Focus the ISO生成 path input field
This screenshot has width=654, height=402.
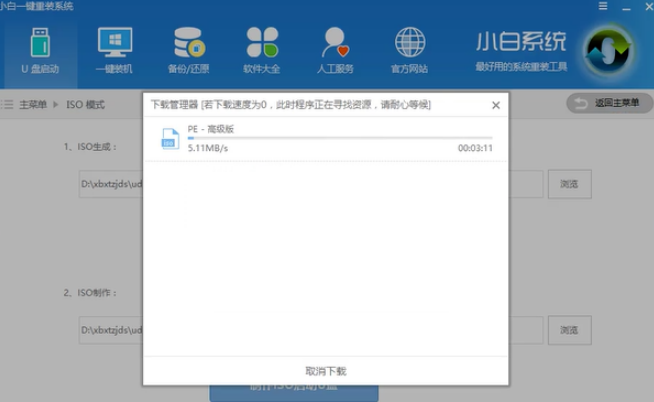tap(110, 185)
